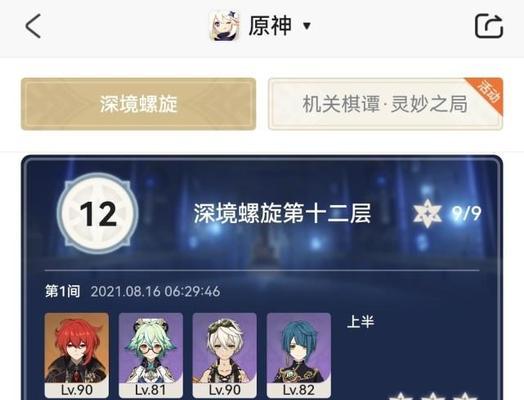Image resolution: width=524 pixels, height=400 pixels.
Task: Click the 原神 game name label
Action: click(x=270, y=26)
